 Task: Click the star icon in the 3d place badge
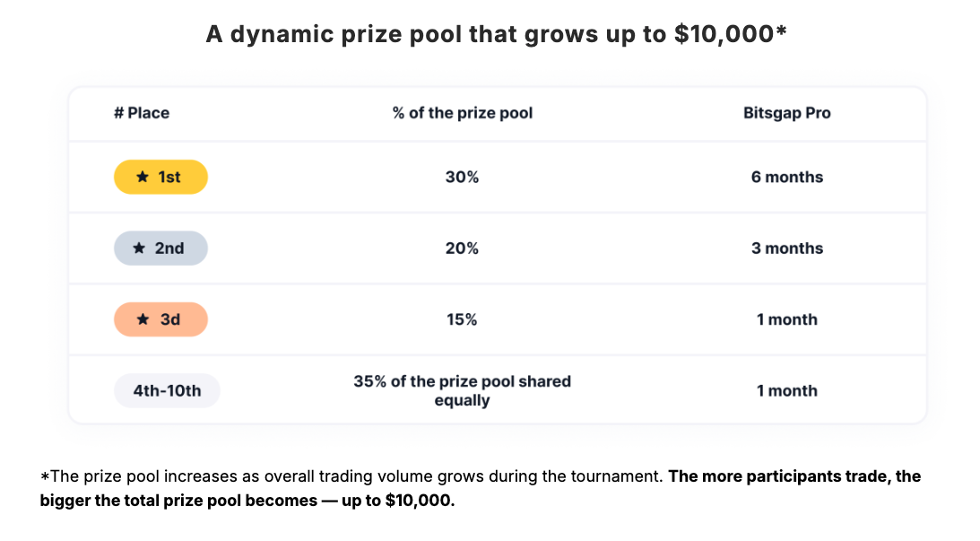143,319
